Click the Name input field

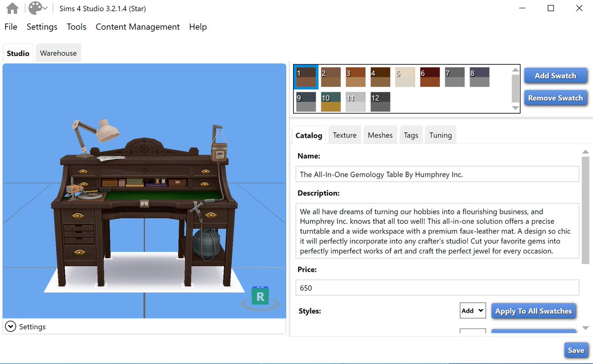tap(437, 174)
